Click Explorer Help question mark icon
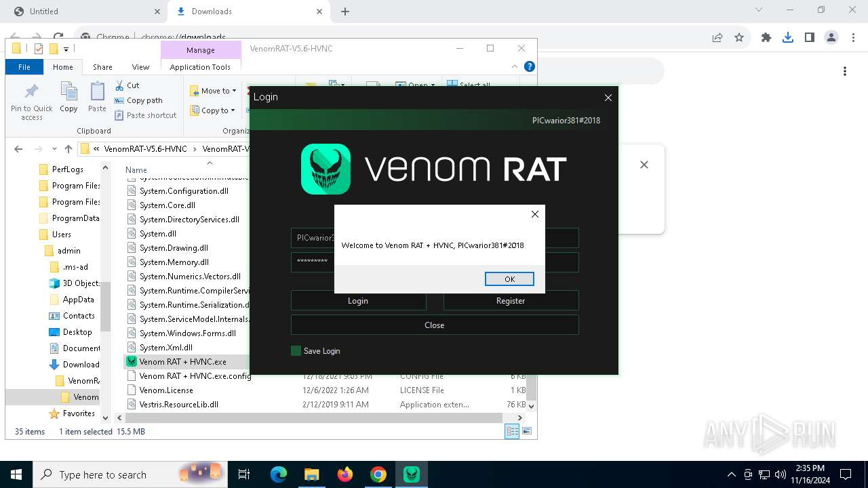 click(530, 66)
